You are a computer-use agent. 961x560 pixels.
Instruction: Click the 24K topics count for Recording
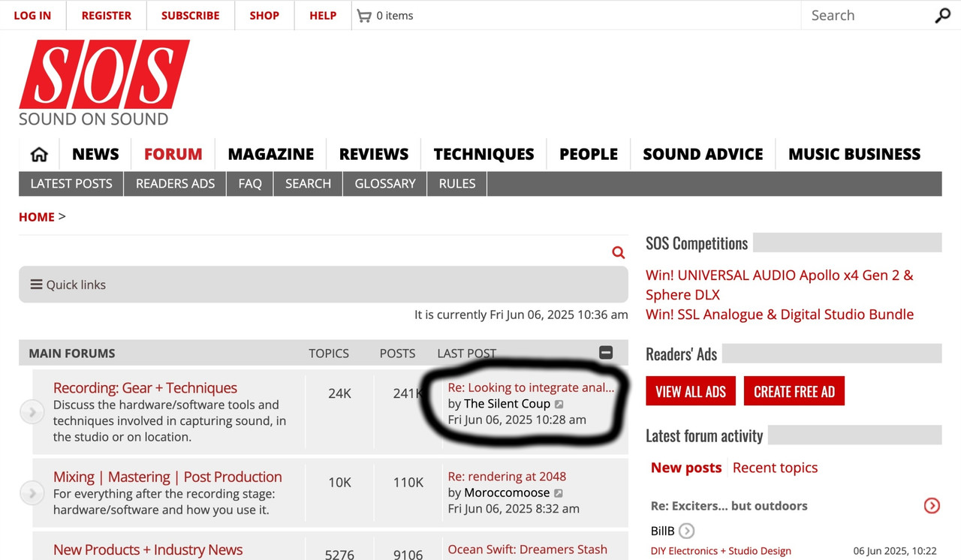pyautogui.click(x=339, y=393)
